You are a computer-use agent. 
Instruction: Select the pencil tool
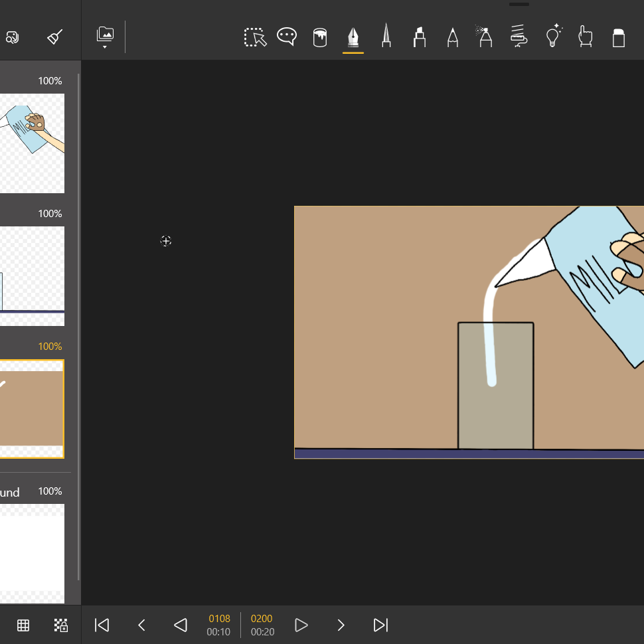coord(453,37)
